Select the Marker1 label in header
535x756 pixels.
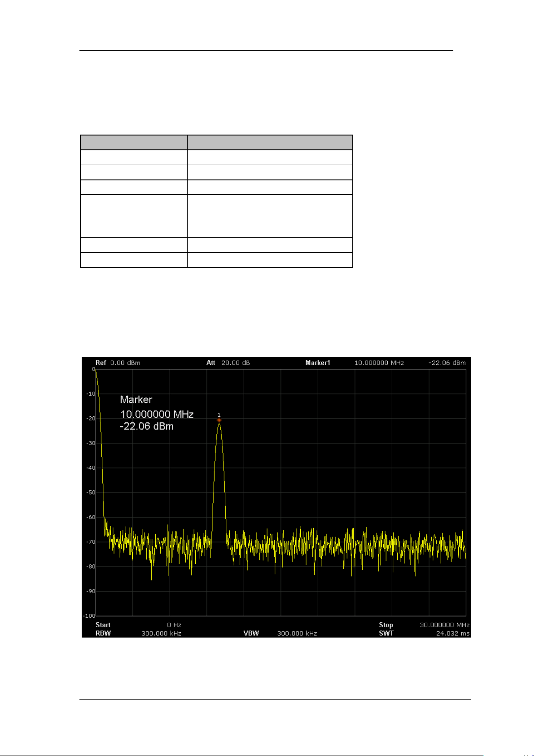tap(318, 363)
